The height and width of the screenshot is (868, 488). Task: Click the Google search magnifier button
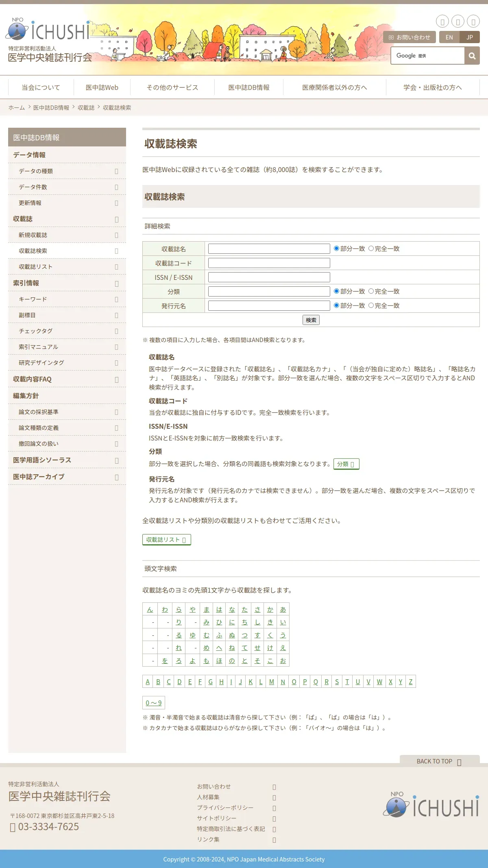(x=472, y=56)
